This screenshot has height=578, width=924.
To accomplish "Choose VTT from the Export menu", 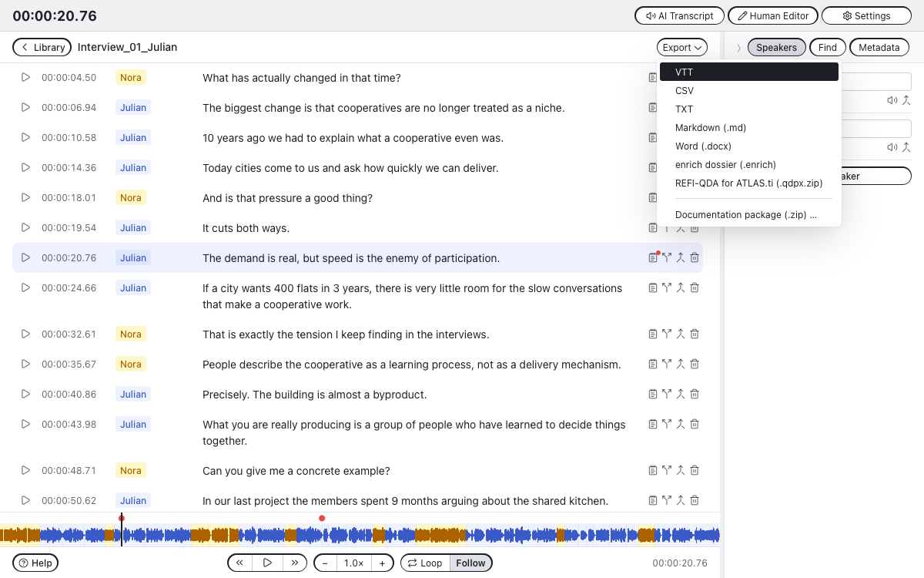I will click(x=748, y=72).
